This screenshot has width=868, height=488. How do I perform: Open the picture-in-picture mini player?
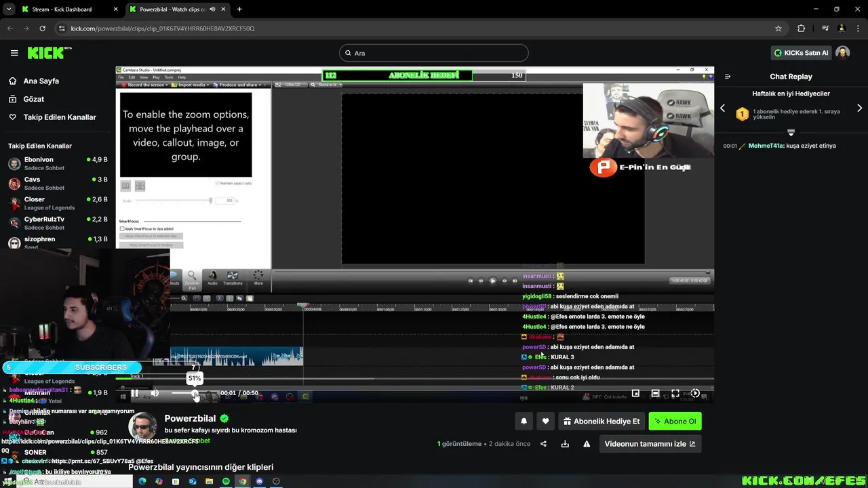click(x=635, y=393)
